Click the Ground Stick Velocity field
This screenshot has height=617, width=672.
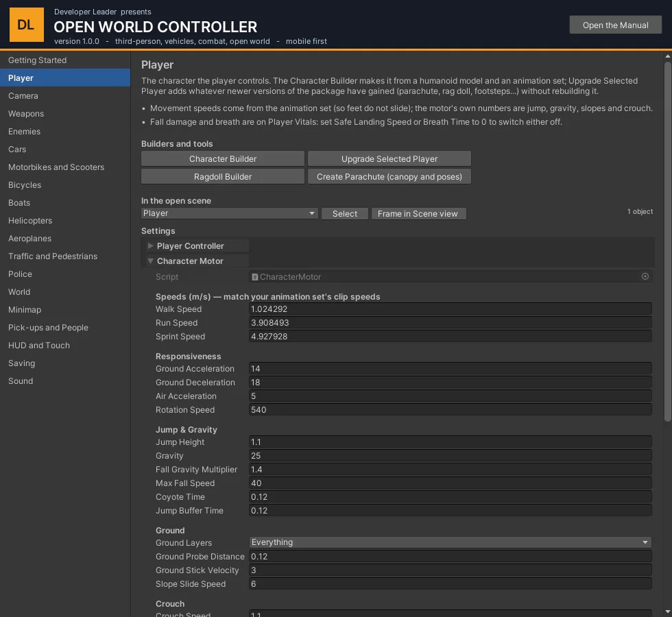(450, 570)
